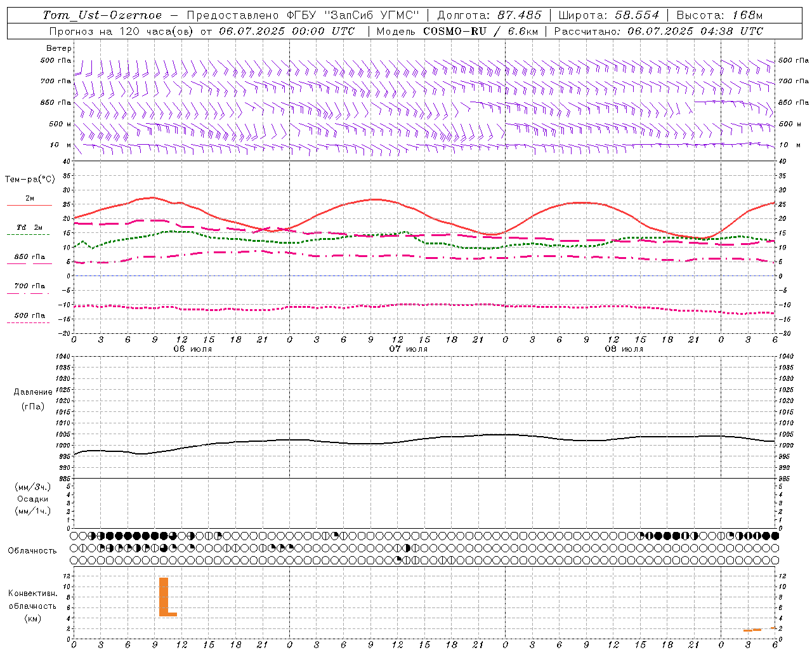
Task: Select the Прогноз на 120 часа(ов) text
Action: 122,31
